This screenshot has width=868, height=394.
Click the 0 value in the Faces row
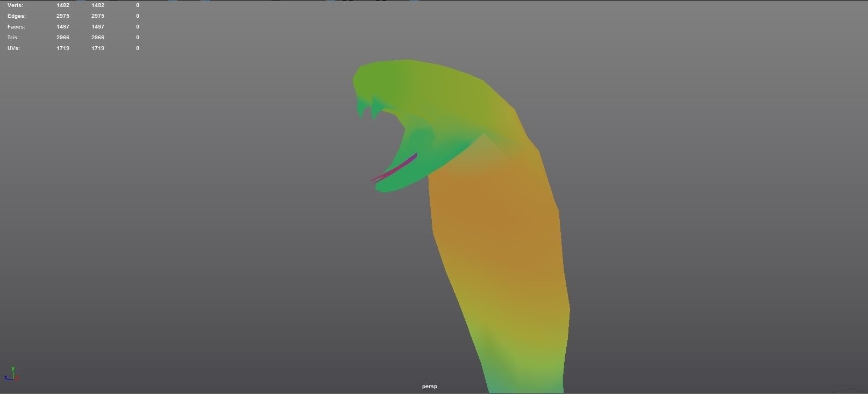[x=138, y=27]
